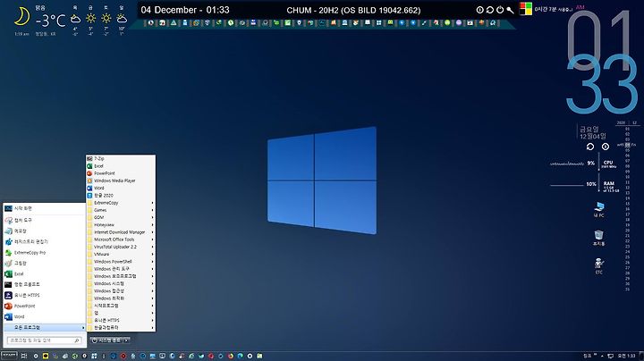
Task: Launch PowerPoint in the all programs submenu
Action: pos(121,173)
